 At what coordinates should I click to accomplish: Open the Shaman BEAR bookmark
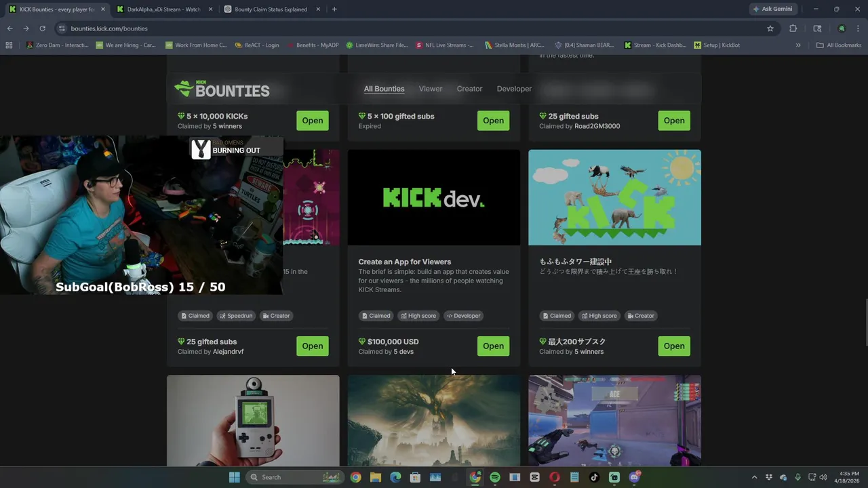click(585, 45)
